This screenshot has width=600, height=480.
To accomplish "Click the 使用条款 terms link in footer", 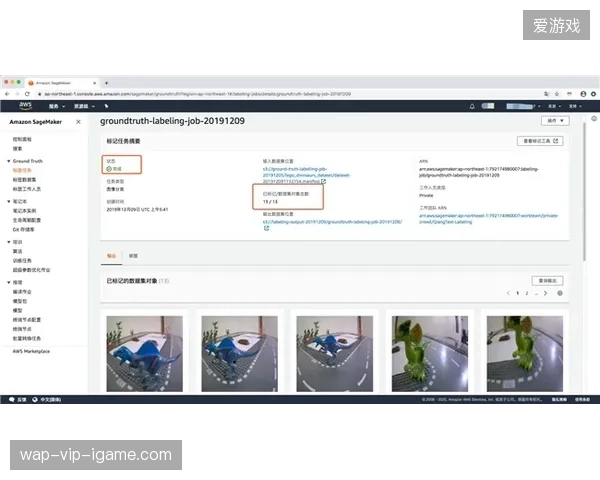I will 582,400.
